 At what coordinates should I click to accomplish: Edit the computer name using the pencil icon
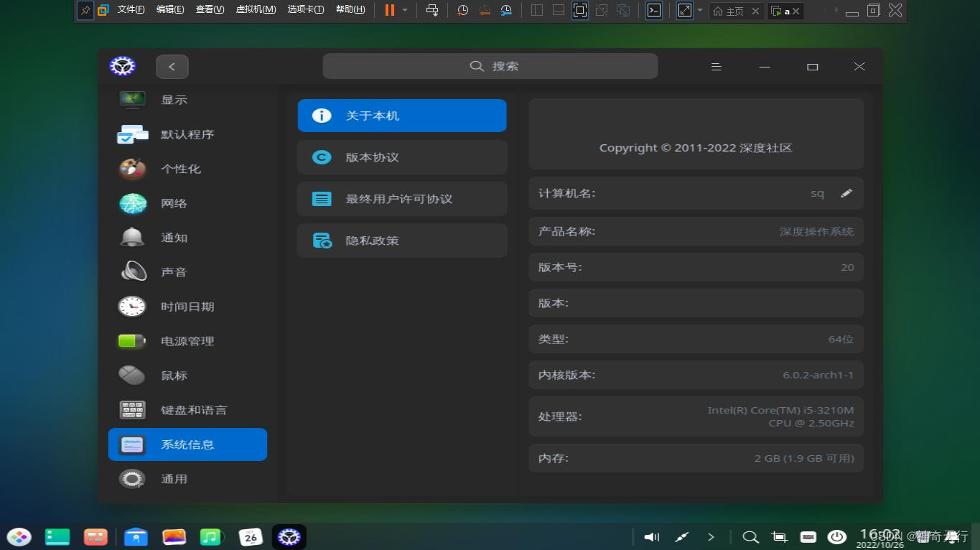point(846,192)
